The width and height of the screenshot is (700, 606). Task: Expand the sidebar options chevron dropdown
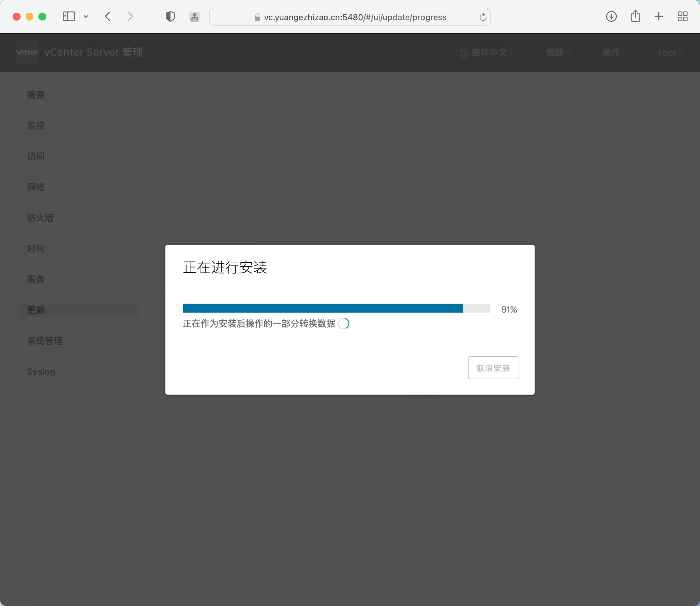pyautogui.click(x=86, y=17)
